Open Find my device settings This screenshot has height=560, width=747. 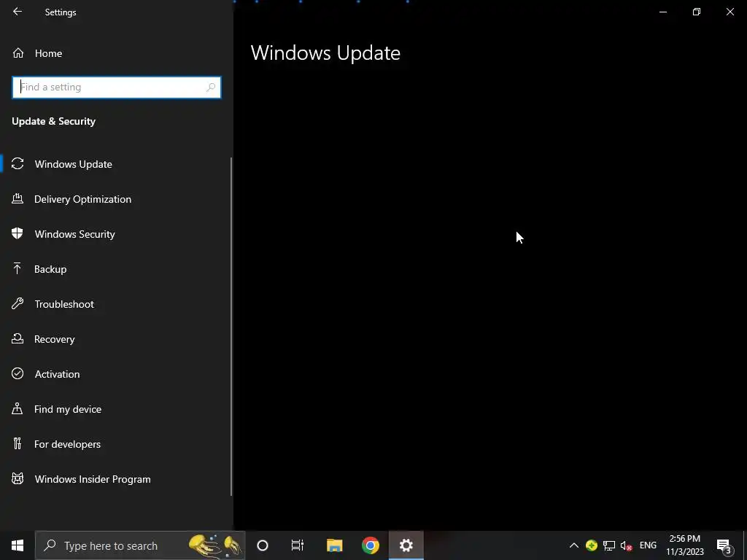pos(116,409)
